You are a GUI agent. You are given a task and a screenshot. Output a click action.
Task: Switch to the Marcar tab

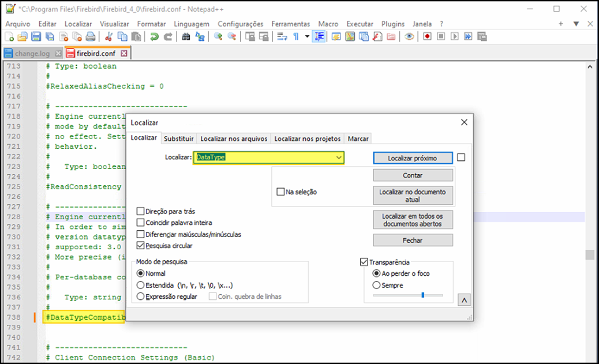point(358,138)
